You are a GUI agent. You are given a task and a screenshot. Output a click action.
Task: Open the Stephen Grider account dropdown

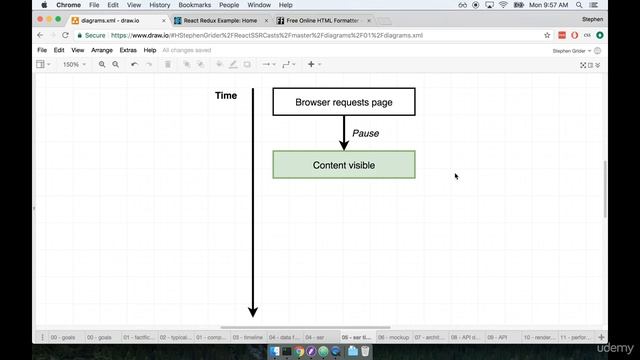tap(571, 51)
